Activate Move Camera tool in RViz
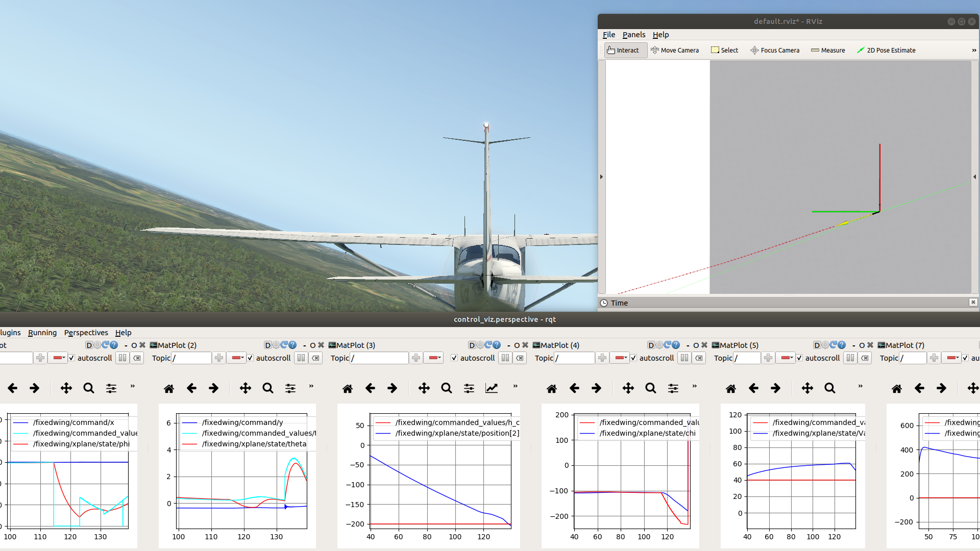 point(675,50)
